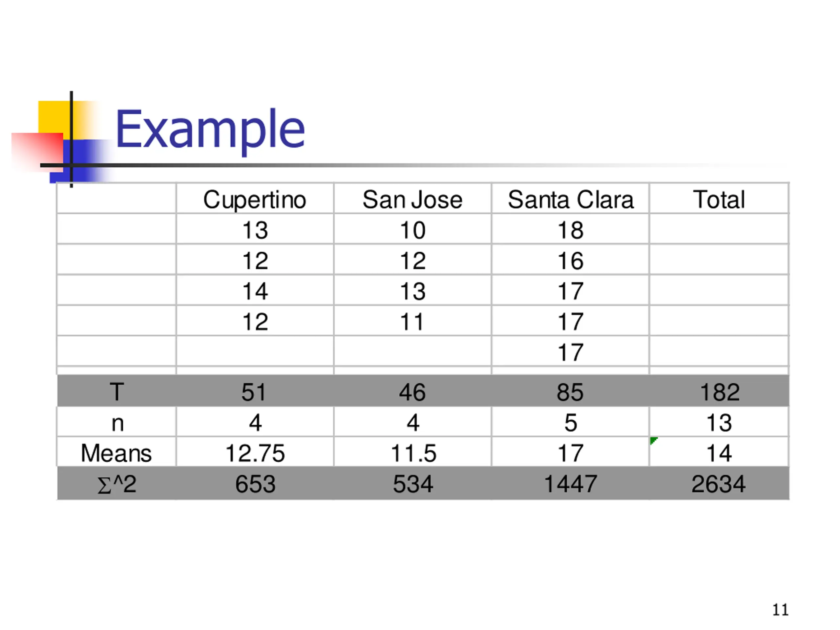Select the Cupertino column header
This screenshot has width=840, height=630.
click(x=255, y=199)
